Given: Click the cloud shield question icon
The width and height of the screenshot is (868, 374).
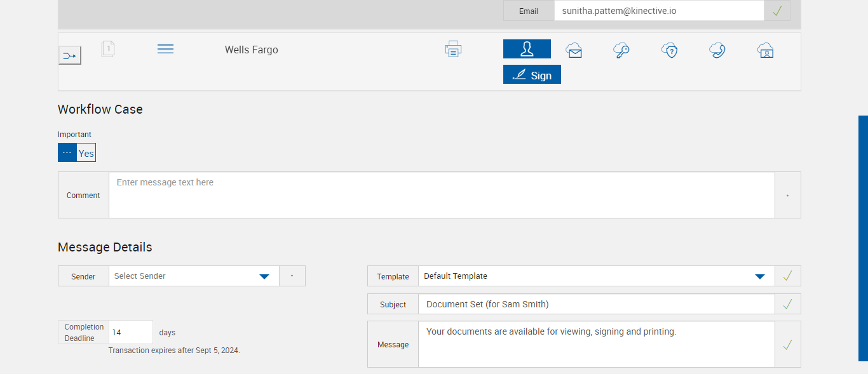Looking at the screenshot, I should [x=669, y=50].
